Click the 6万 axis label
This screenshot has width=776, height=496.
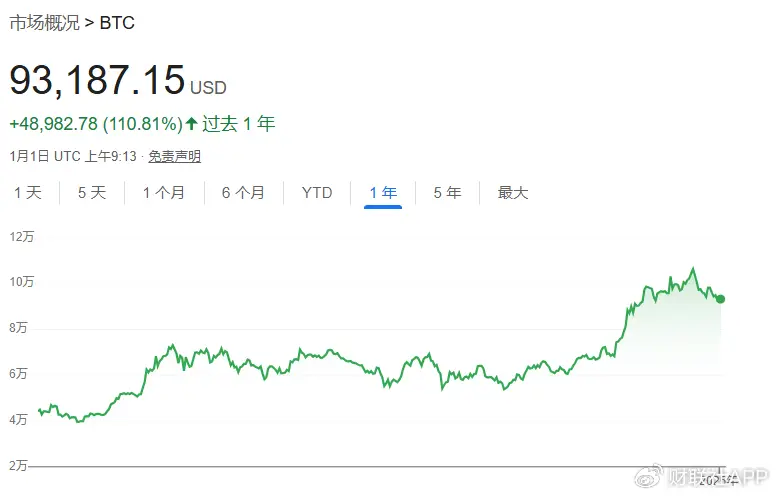(18, 374)
